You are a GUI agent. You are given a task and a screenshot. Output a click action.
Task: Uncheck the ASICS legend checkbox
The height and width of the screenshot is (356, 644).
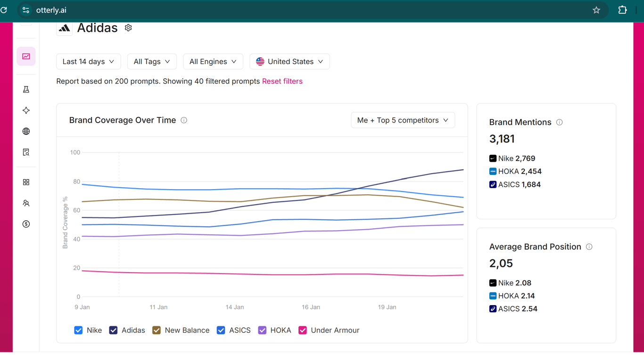(x=221, y=330)
